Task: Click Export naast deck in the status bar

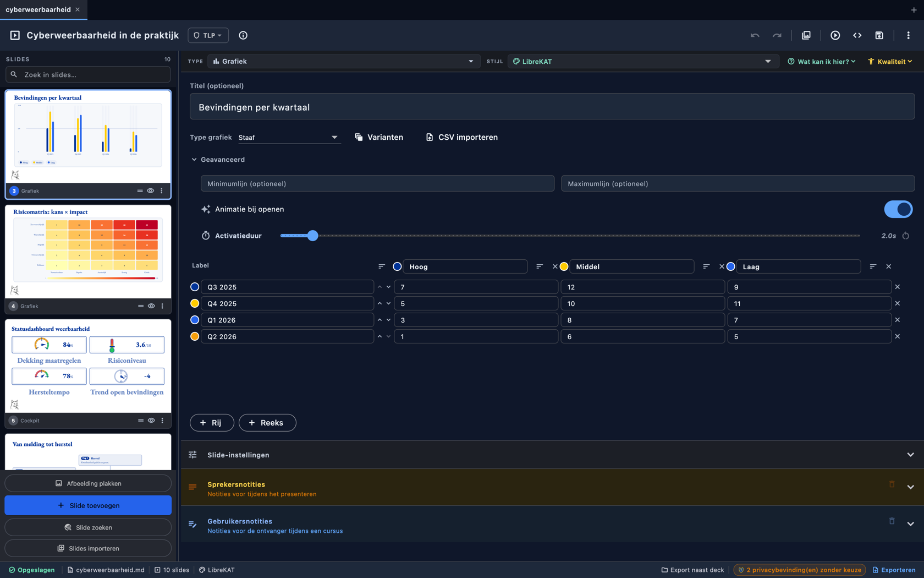Action: pyautogui.click(x=692, y=570)
